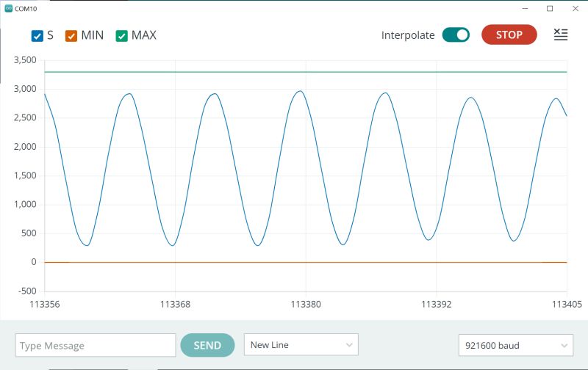Image resolution: width=588 pixels, height=370 pixels.
Task: Uncheck the MAX series checkbox
Action: click(121, 36)
